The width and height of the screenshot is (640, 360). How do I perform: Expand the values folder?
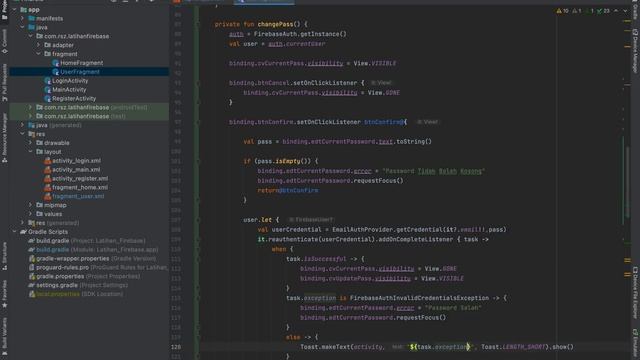click(x=31, y=214)
